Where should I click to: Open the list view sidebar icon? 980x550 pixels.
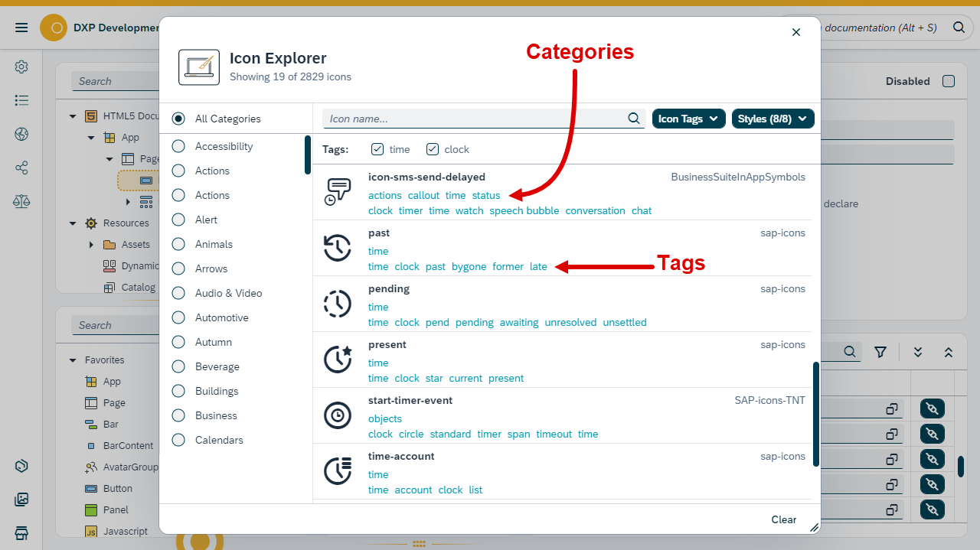21,100
